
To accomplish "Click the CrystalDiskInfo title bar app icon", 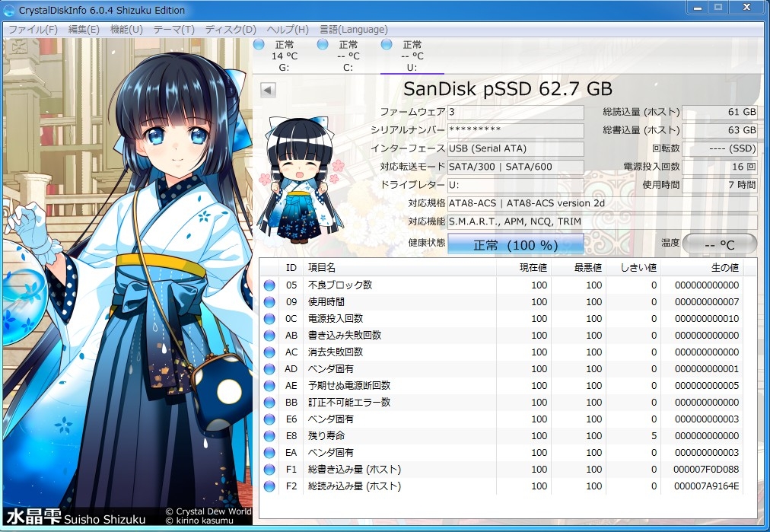I will [x=9, y=10].
